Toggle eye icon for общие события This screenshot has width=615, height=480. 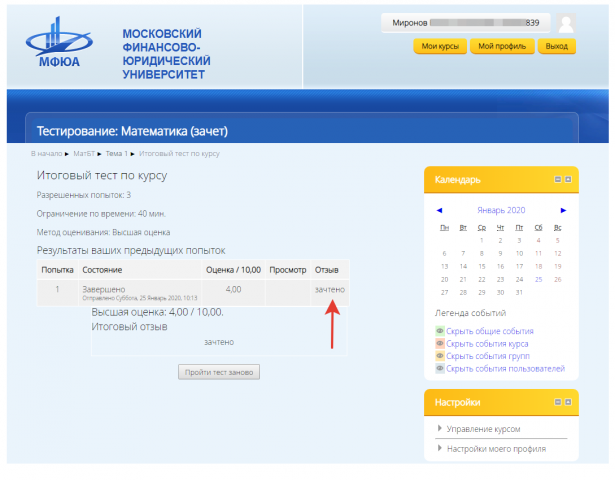click(440, 331)
